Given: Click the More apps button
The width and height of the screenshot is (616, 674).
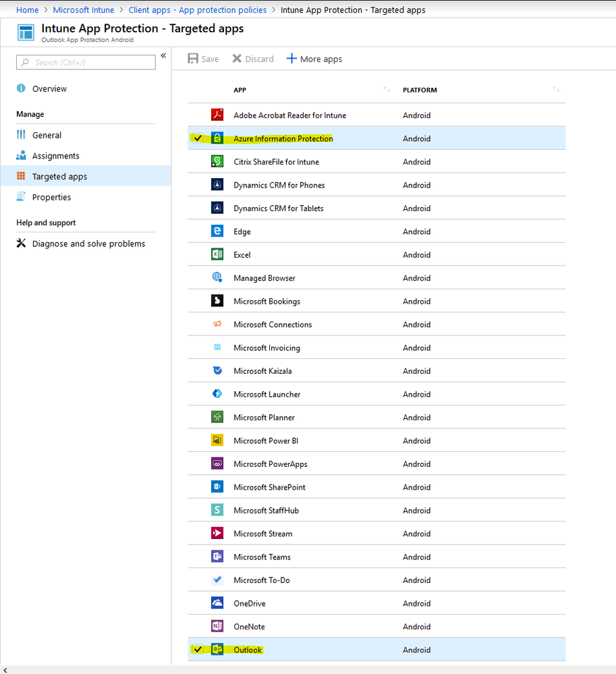Looking at the screenshot, I should (314, 59).
